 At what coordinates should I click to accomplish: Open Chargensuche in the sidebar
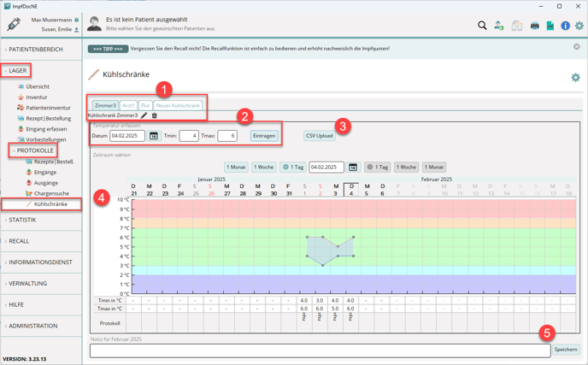tap(51, 194)
